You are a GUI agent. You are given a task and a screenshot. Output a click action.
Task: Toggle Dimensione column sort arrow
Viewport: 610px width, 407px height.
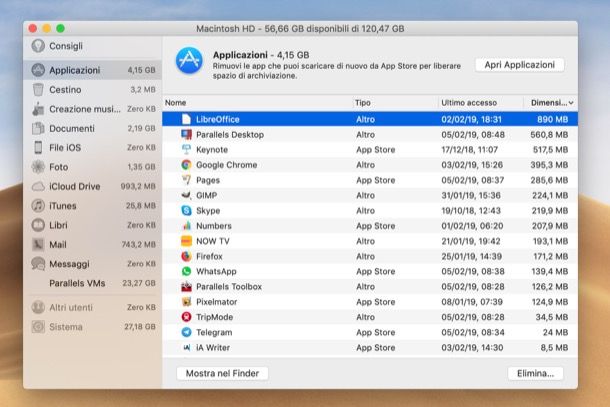point(571,103)
